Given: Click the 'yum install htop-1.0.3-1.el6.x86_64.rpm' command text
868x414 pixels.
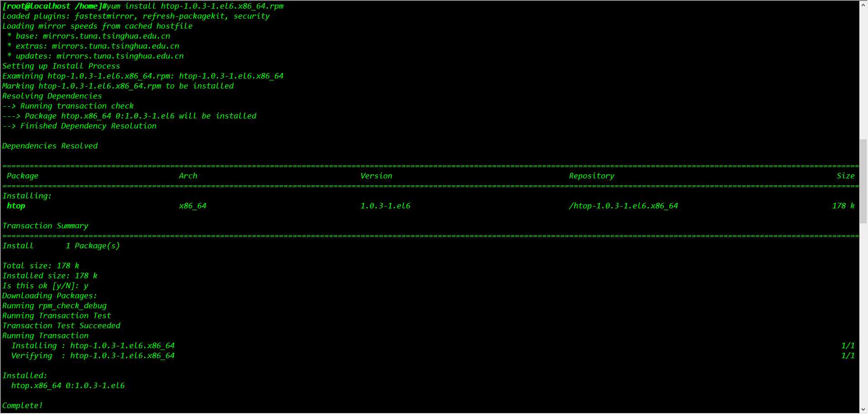Looking at the screenshot, I should [196, 6].
